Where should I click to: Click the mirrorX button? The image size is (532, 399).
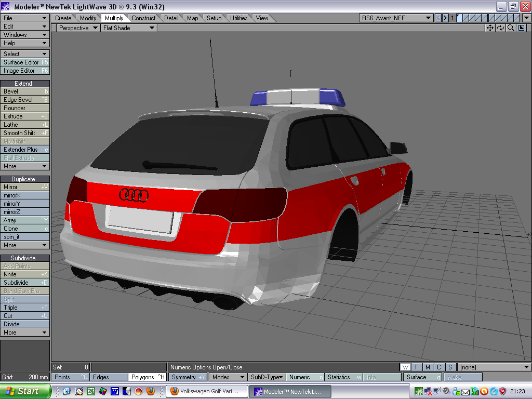click(x=25, y=195)
